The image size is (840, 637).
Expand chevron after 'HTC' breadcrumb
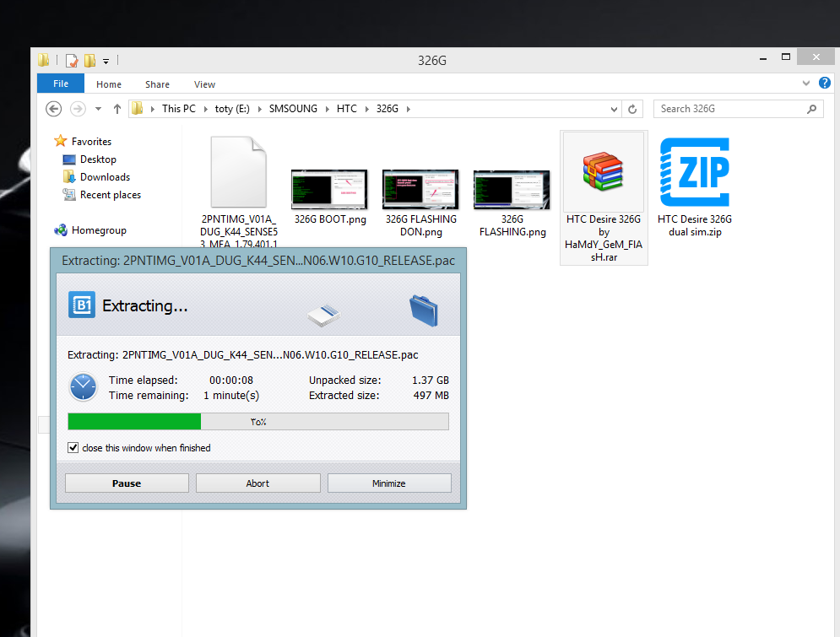pos(367,109)
